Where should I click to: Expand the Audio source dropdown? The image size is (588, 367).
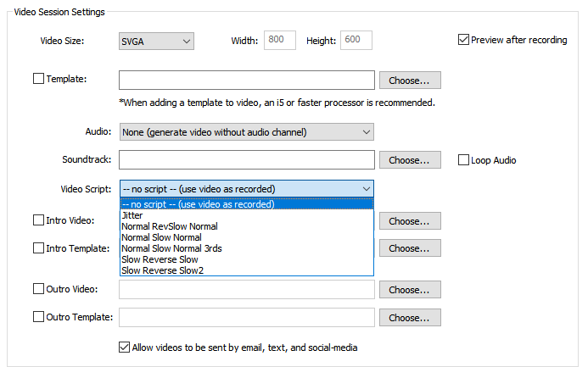[247, 132]
